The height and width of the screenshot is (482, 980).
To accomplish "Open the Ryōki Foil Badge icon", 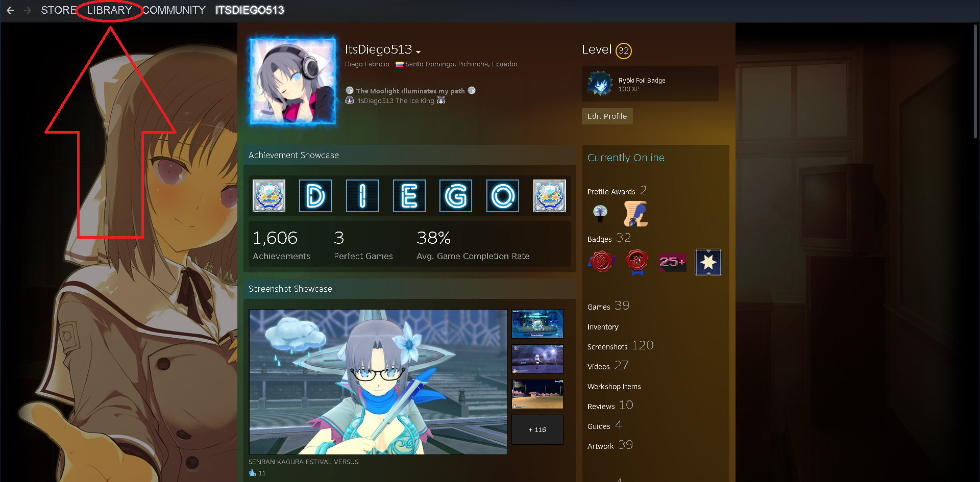I will click(x=600, y=84).
